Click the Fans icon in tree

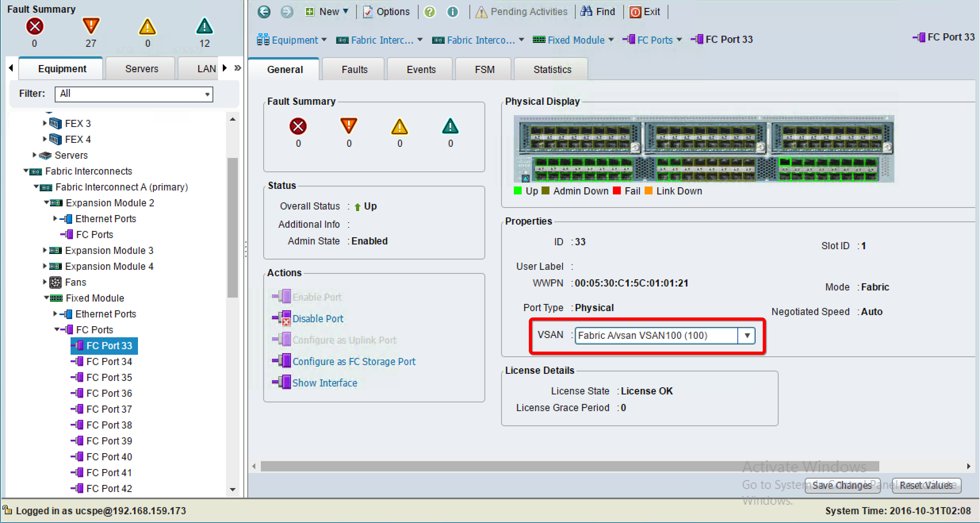pos(56,283)
